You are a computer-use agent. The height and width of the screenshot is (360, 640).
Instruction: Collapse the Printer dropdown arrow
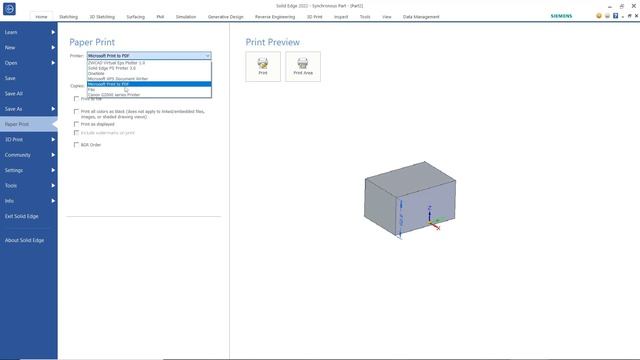click(207, 56)
